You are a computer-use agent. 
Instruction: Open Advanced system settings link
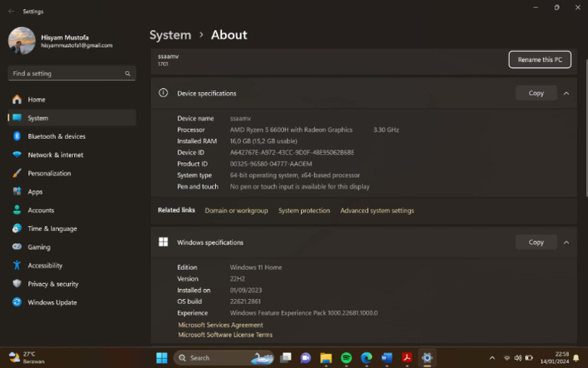(x=377, y=211)
